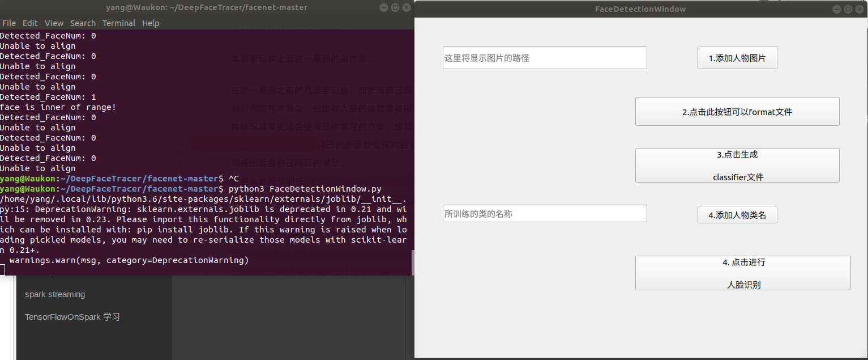Click the terminal line 'face is inner of range!'
868x360 pixels.
58,107
